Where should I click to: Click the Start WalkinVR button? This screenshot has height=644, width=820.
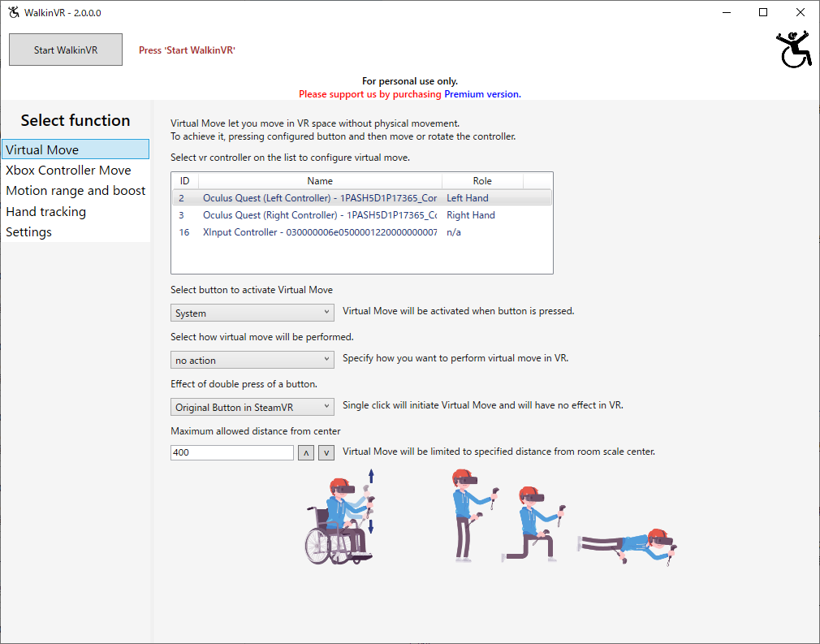point(66,50)
